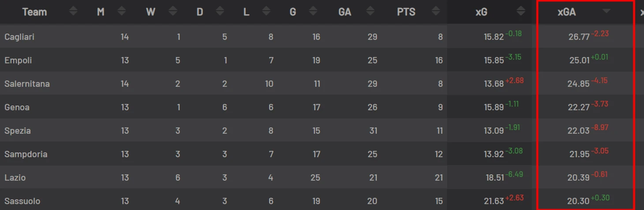
Task: Sort by PTS column arrows
Action: 436,11
